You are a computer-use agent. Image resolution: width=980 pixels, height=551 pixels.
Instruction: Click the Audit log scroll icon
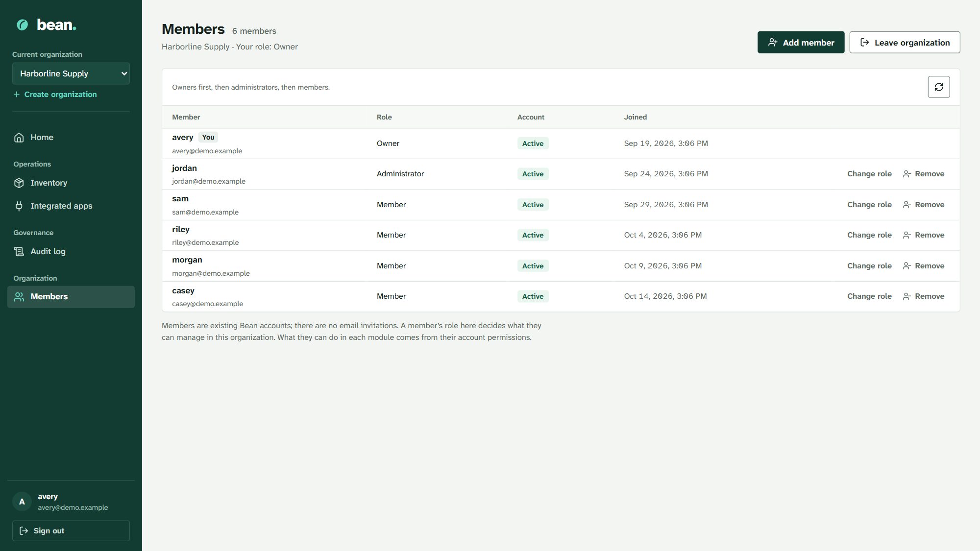(19, 251)
